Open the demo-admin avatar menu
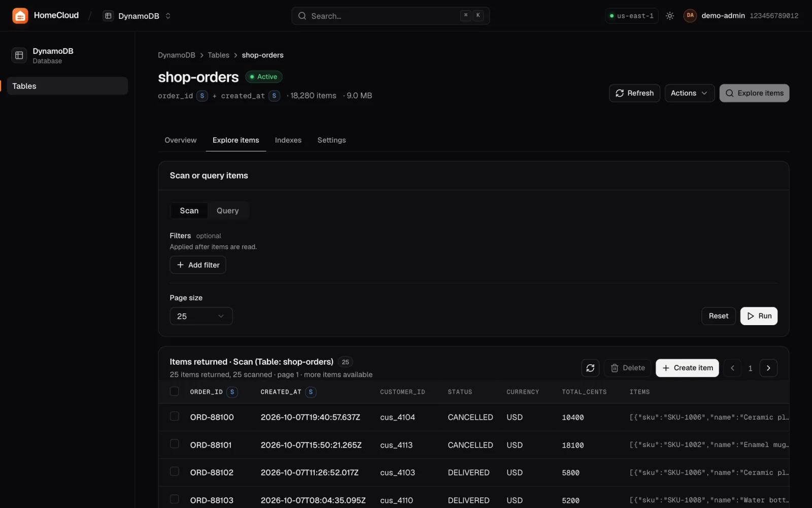The width and height of the screenshot is (812, 508). click(x=690, y=16)
